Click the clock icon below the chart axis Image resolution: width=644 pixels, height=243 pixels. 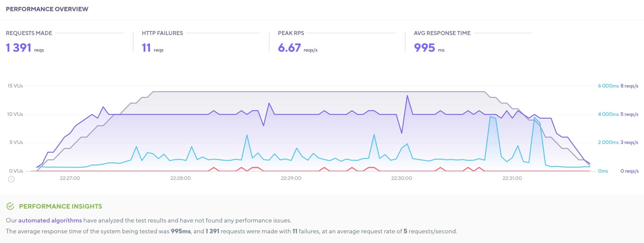[11, 179]
